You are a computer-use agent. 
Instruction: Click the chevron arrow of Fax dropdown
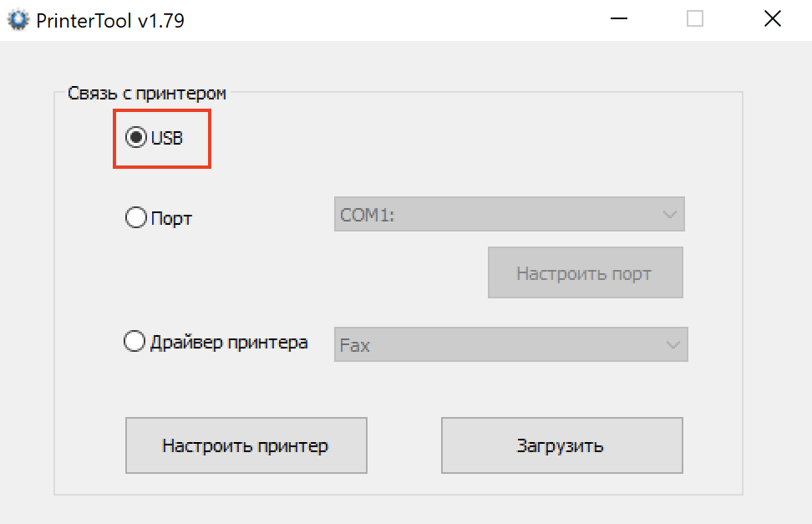672,344
